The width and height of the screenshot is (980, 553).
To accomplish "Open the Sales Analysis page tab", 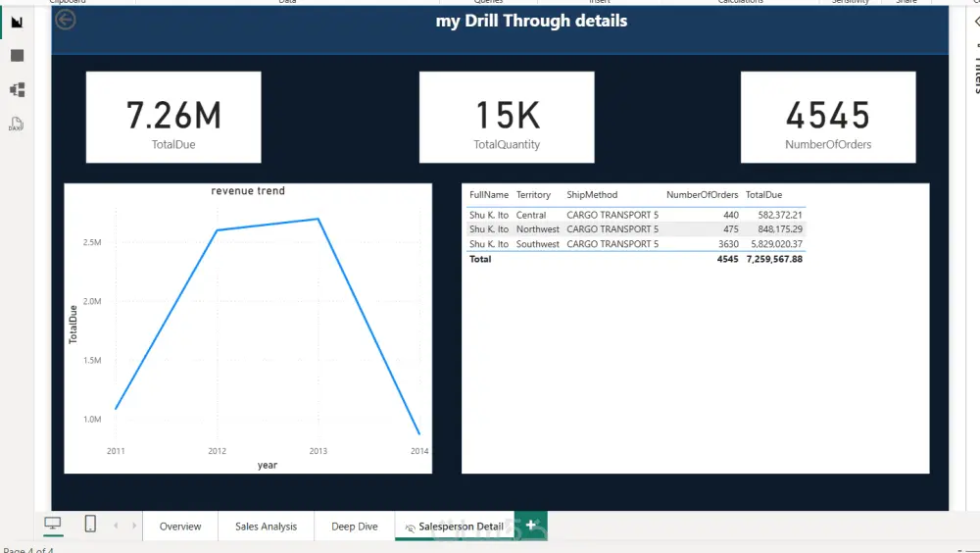I will coord(266,527).
